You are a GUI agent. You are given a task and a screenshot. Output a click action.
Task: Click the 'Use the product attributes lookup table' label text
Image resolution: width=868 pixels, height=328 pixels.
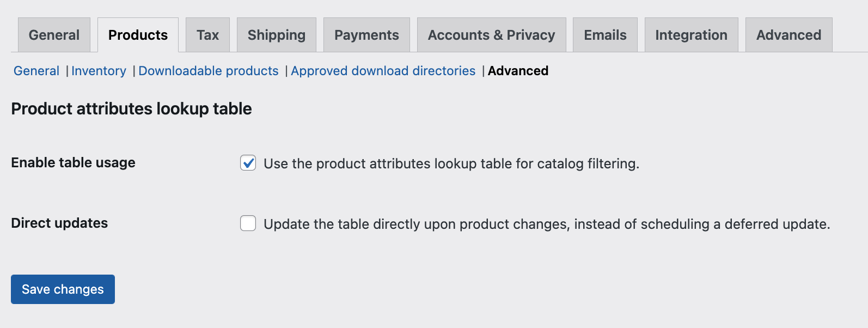[x=451, y=164]
